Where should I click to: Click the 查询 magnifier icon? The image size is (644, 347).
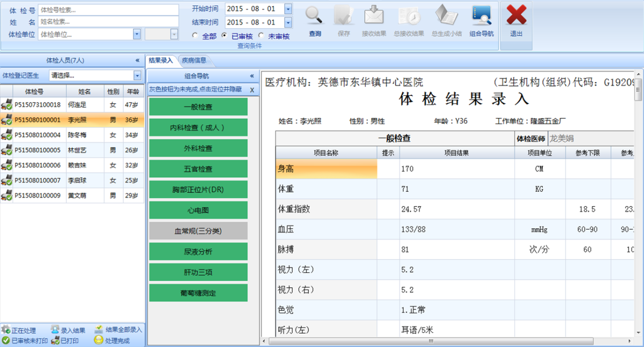click(314, 16)
